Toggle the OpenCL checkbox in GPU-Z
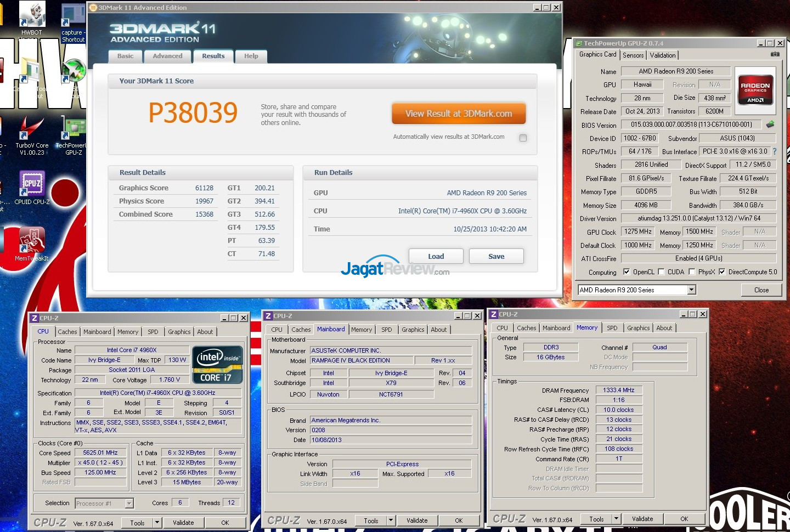 (x=627, y=272)
